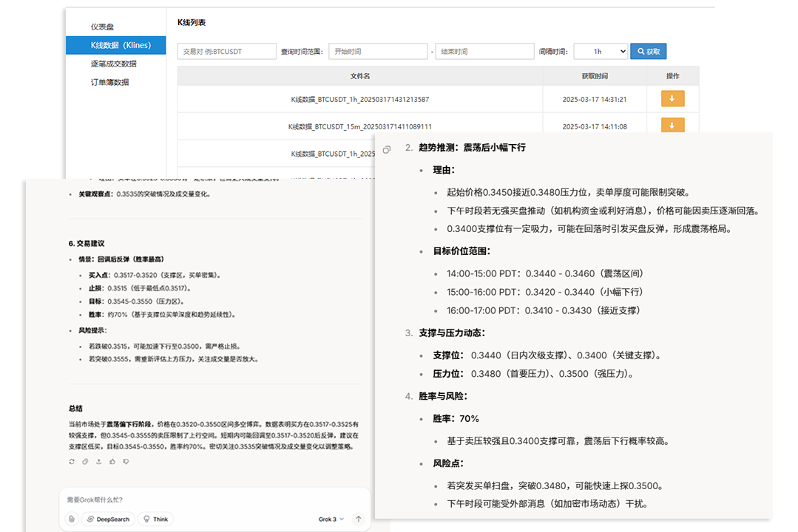798x532 pixels.
Task: Click the thumbs up icon
Action: (112, 462)
